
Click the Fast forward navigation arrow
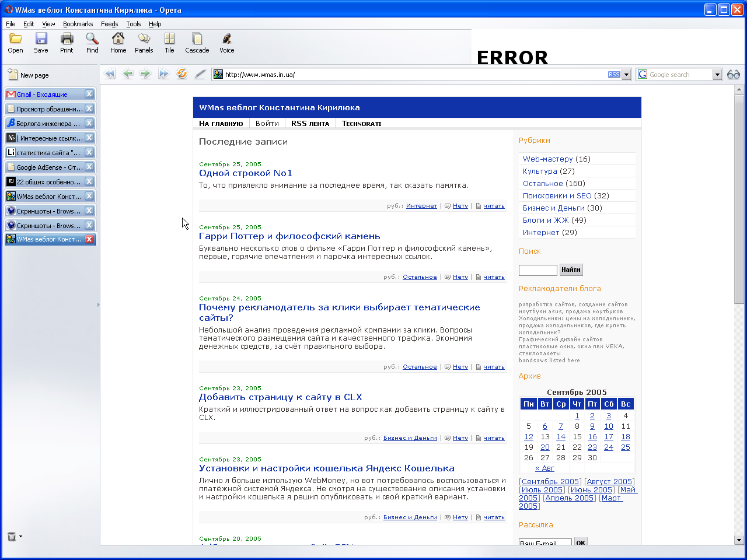(x=163, y=74)
